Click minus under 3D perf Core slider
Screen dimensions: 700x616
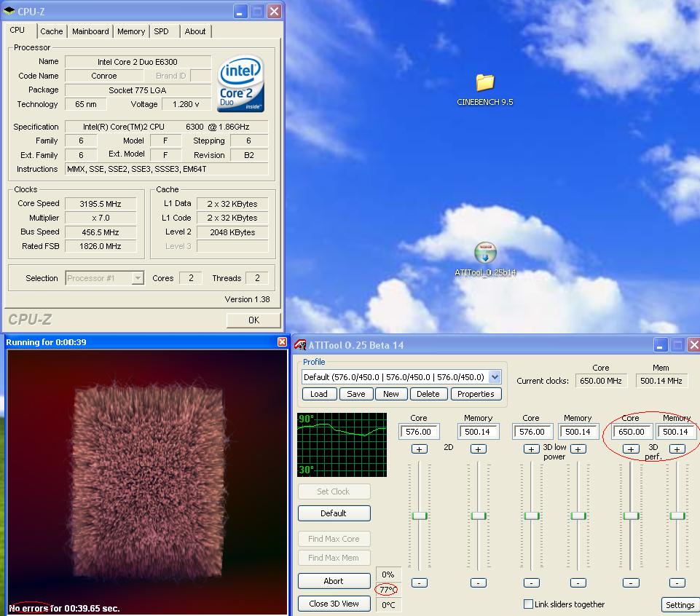coord(631,583)
